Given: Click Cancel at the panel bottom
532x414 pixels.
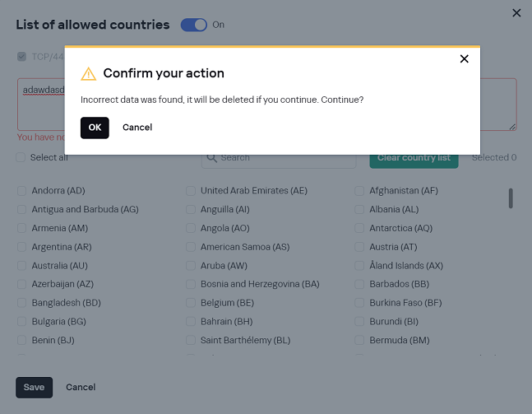Looking at the screenshot, I should [x=81, y=388].
